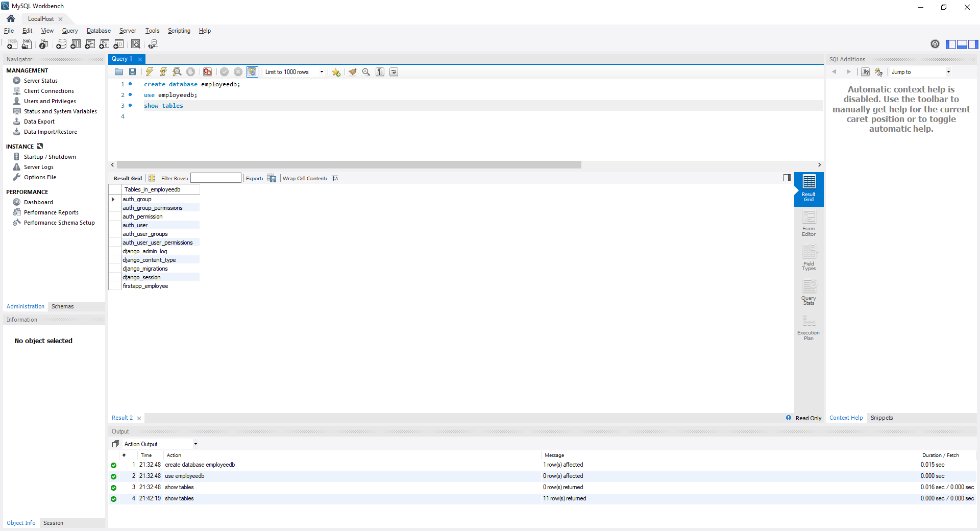Image resolution: width=980 pixels, height=531 pixels.
Task: Switch to the Schemas tab
Action: tap(63, 306)
